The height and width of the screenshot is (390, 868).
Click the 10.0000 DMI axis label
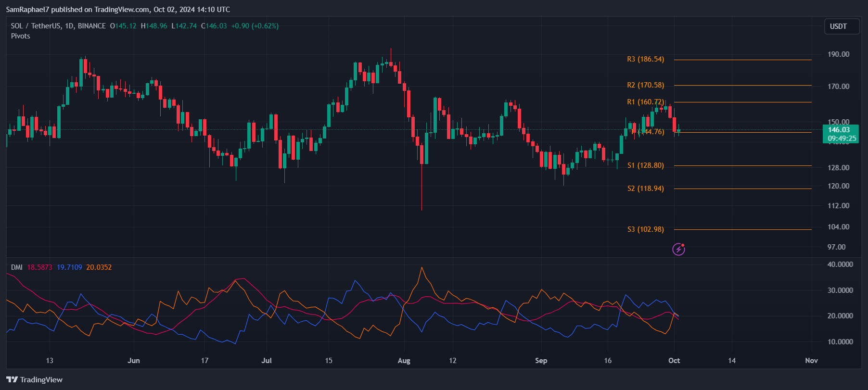pyautogui.click(x=840, y=342)
